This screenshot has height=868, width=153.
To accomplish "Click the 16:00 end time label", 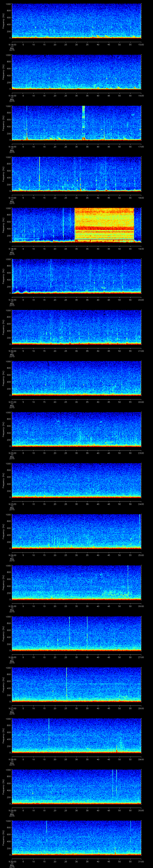I will click(x=141, y=96).
